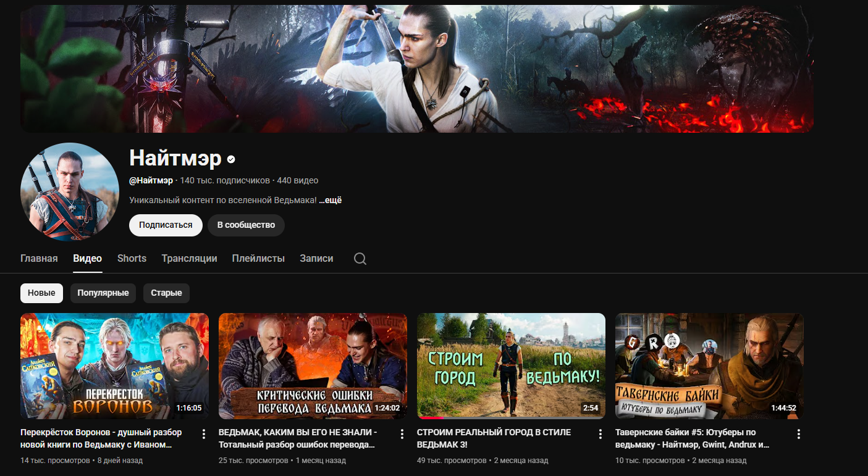This screenshot has height=476, width=868.
Task: Click the 25 тыс. просмотров • 1 месяц назад text
Action: pos(282,461)
